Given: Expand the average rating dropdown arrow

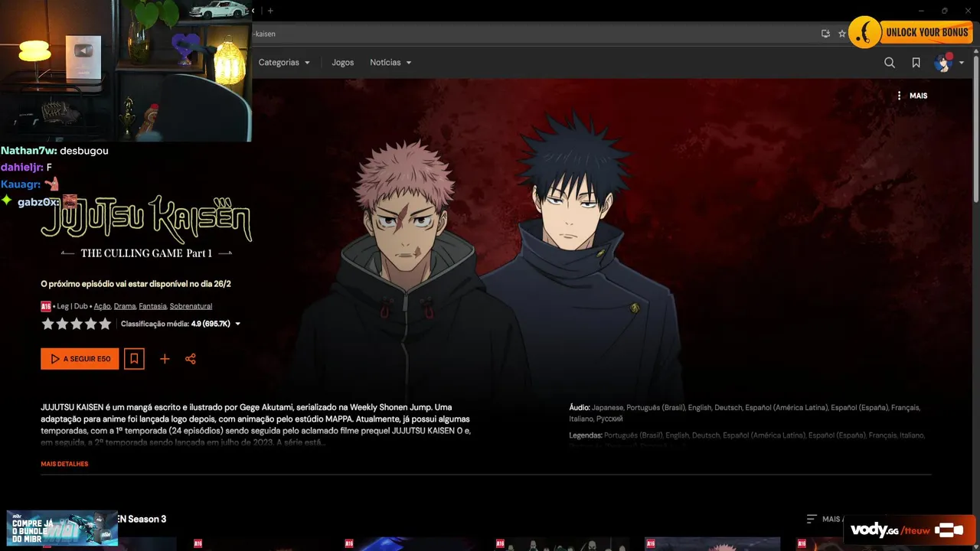Looking at the screenshot, I should pos(237,324).
